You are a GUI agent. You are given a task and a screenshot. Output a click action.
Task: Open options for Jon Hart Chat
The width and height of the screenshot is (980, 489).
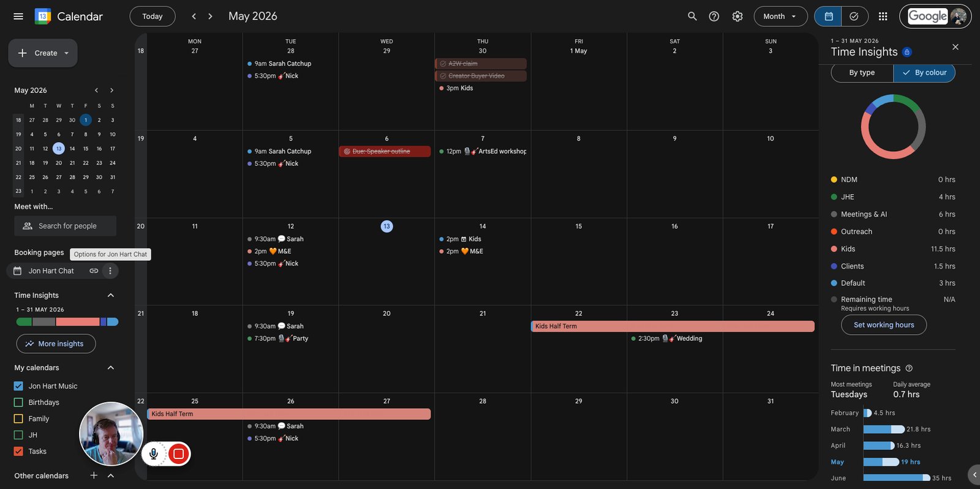[x=110, y=271]
